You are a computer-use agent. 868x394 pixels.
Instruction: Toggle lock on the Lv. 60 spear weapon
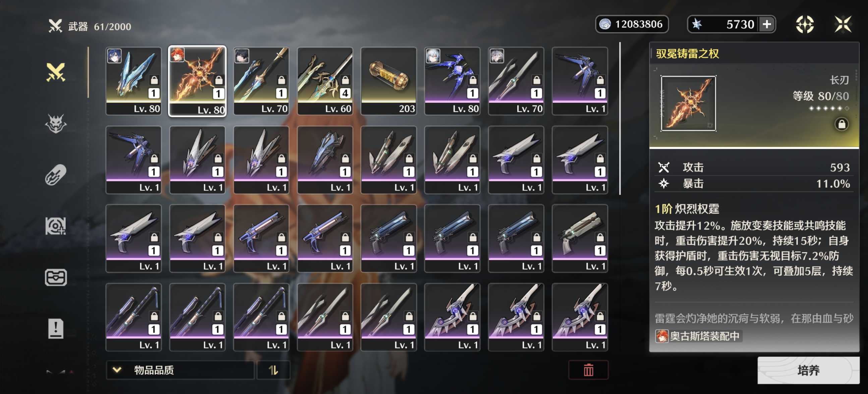345,80
